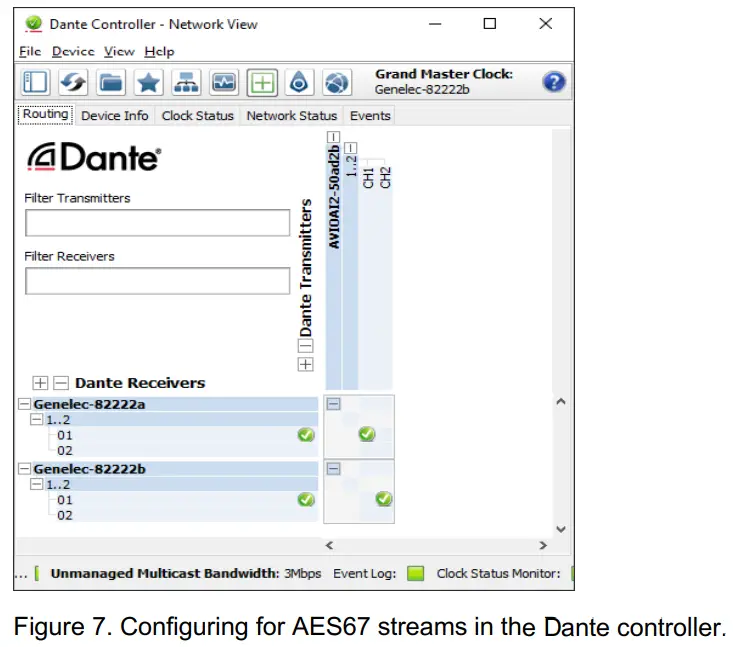This screenshot has height=647, width=733.
Task: Collapse the Genelec-82222b receiver tree
Action: (24, 468)
